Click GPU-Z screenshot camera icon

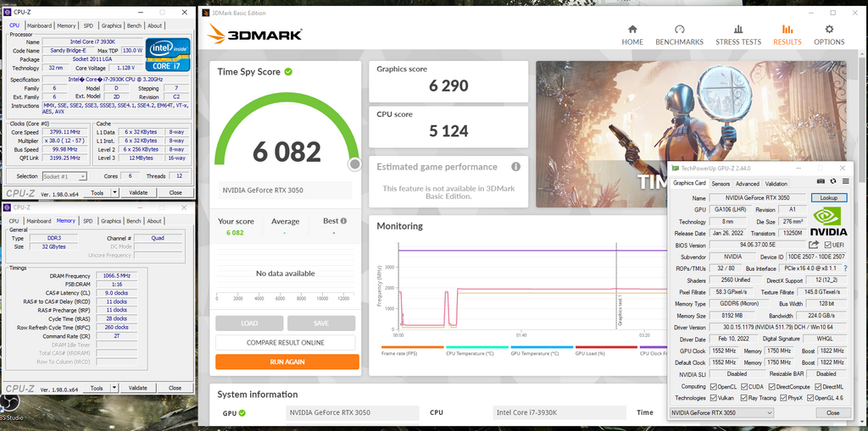(821, 181)
